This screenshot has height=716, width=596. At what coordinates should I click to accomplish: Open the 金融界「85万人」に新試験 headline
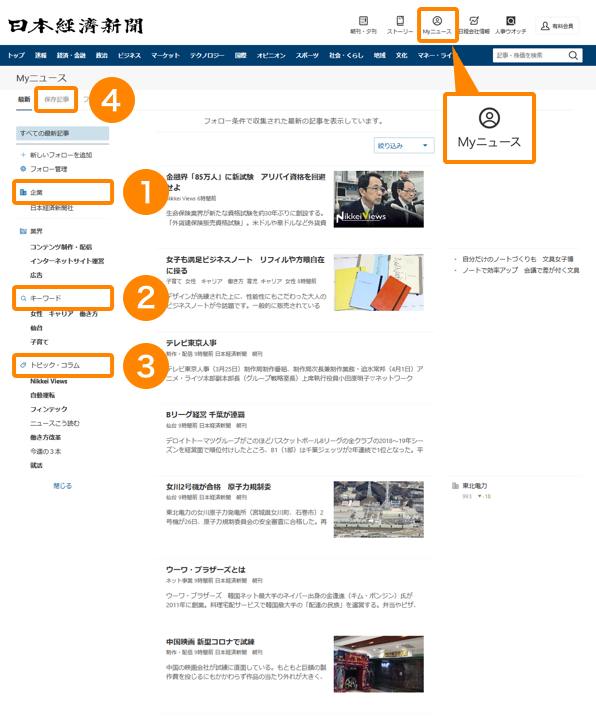tap(246, 182)
